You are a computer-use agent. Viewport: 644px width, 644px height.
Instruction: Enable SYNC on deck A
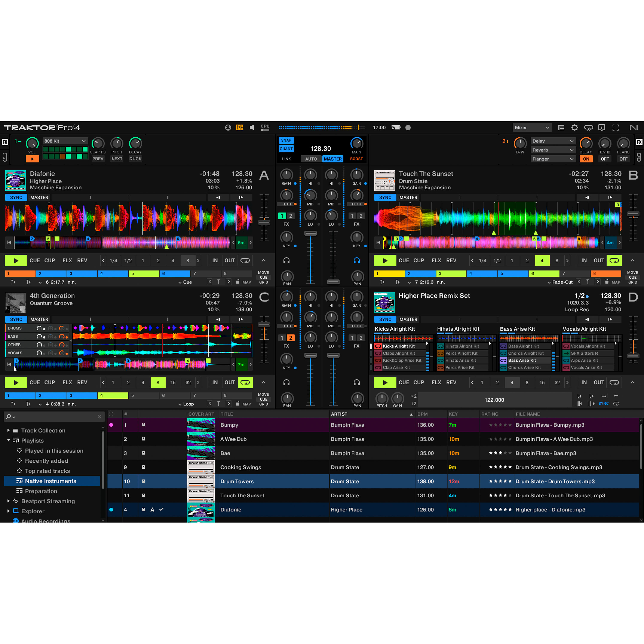(16, 197)
